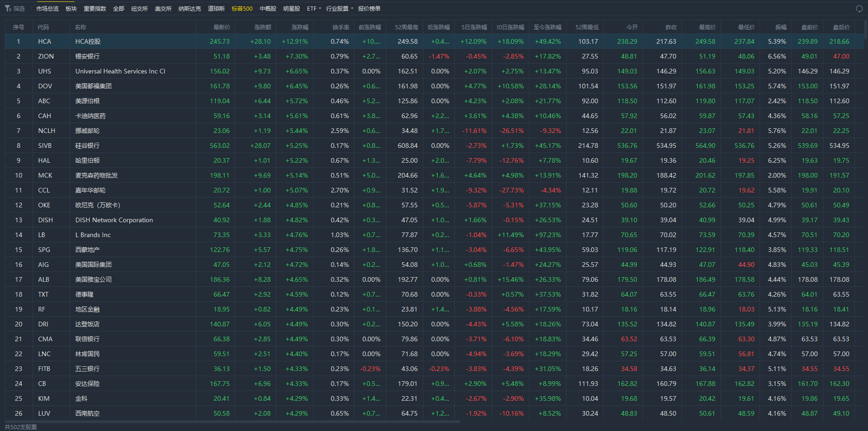Select the 锡安银行 stock name

tap(87, 56)
